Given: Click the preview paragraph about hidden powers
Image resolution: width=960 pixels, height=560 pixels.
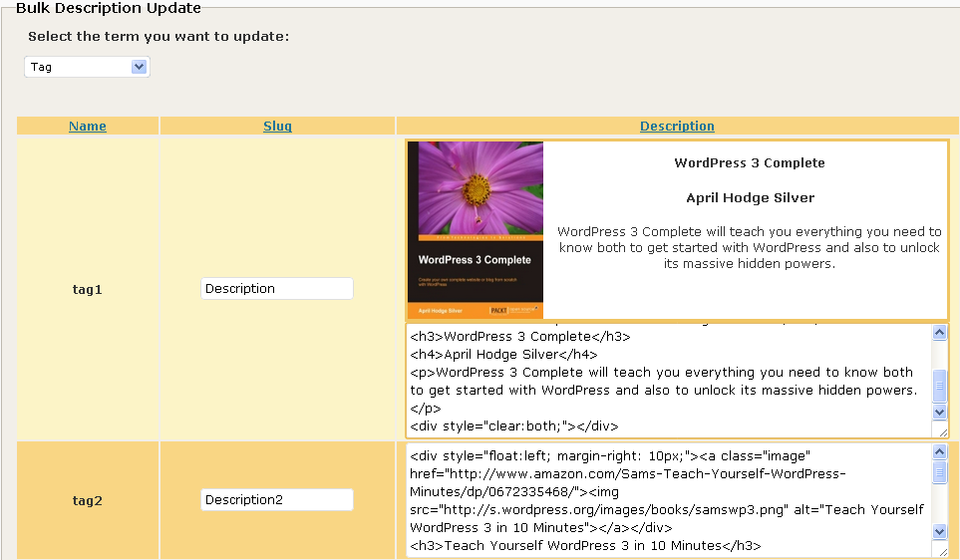Looking at the screenshot, I should 750,247.
